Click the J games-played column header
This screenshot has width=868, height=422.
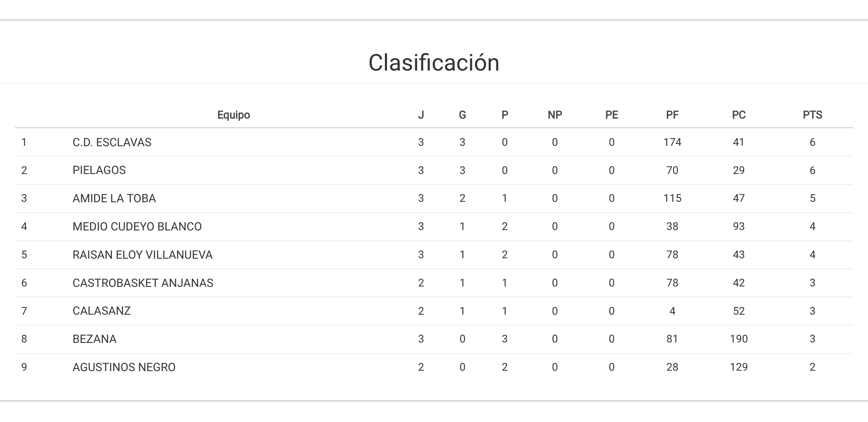pos(421,115)
